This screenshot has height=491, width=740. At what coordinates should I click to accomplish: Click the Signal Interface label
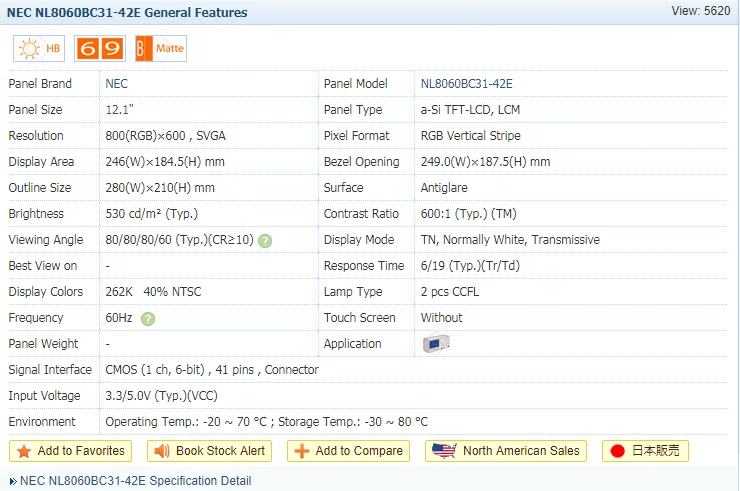coord(50,369)
